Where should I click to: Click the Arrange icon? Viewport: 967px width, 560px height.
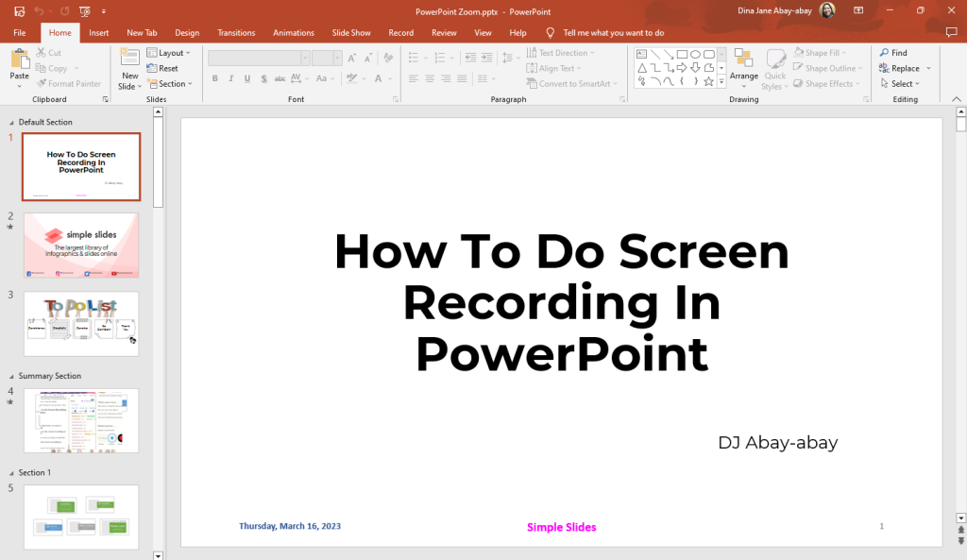743,59
